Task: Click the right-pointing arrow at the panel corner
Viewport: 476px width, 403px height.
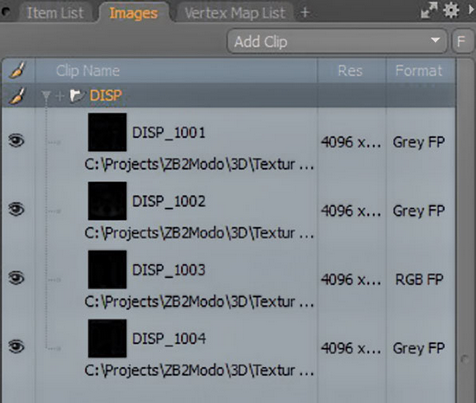Action: click(471, 10)
